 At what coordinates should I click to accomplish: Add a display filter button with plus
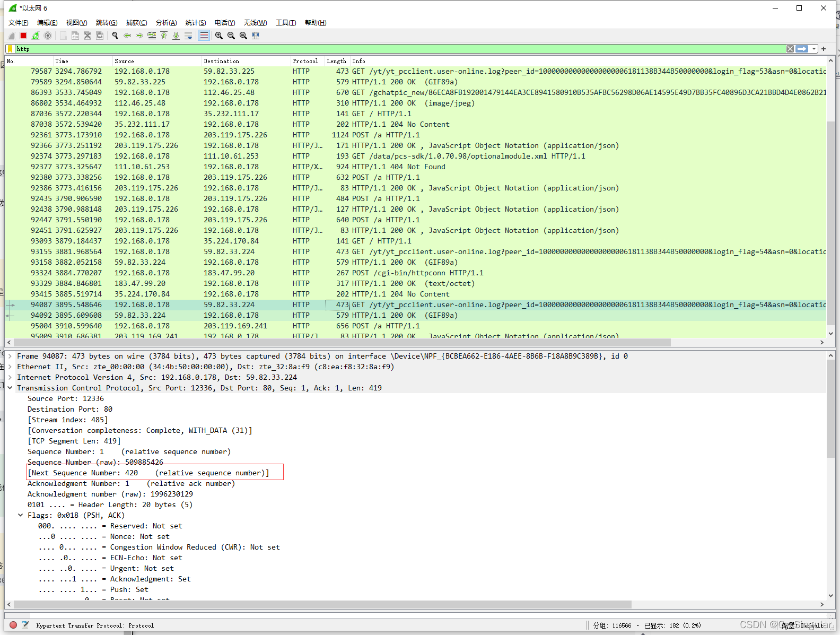pyautogui.click(x=824, y=49)
